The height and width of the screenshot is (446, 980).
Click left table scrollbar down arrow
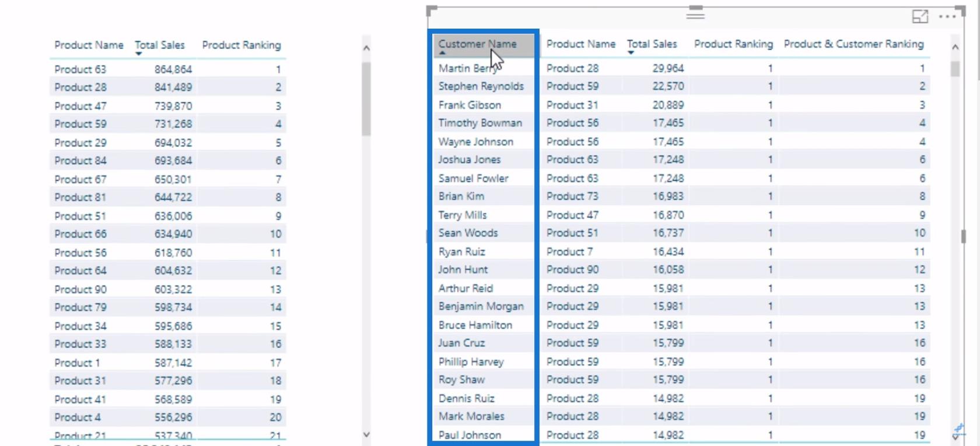tap(366, 434)
